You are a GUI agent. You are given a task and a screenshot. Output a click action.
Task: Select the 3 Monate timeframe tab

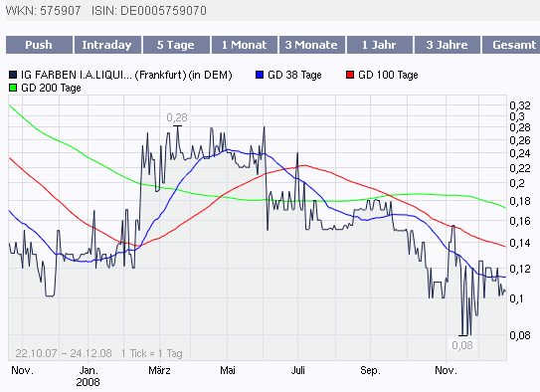[311, 45]
